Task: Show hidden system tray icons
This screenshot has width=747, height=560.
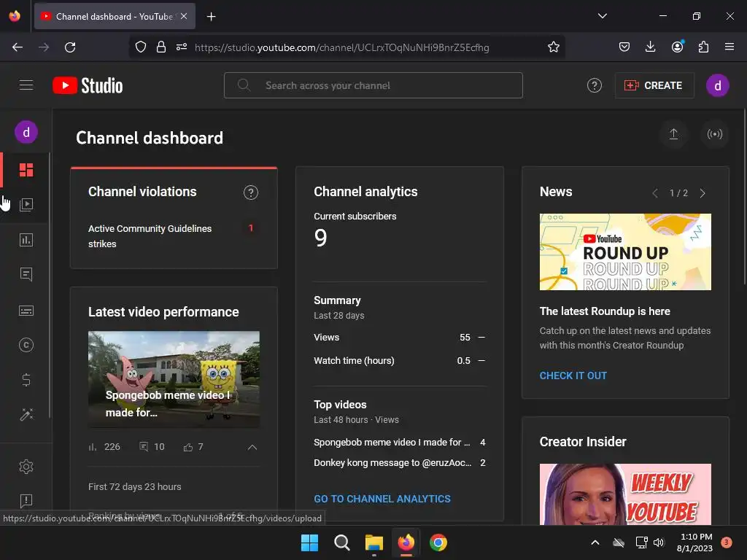Action: point(595,542)
